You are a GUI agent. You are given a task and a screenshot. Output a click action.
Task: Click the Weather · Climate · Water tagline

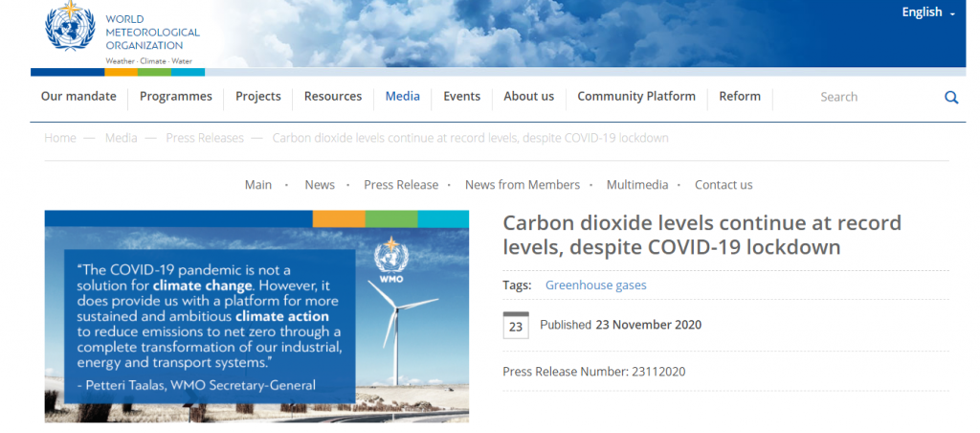click(x=148, y=61)
